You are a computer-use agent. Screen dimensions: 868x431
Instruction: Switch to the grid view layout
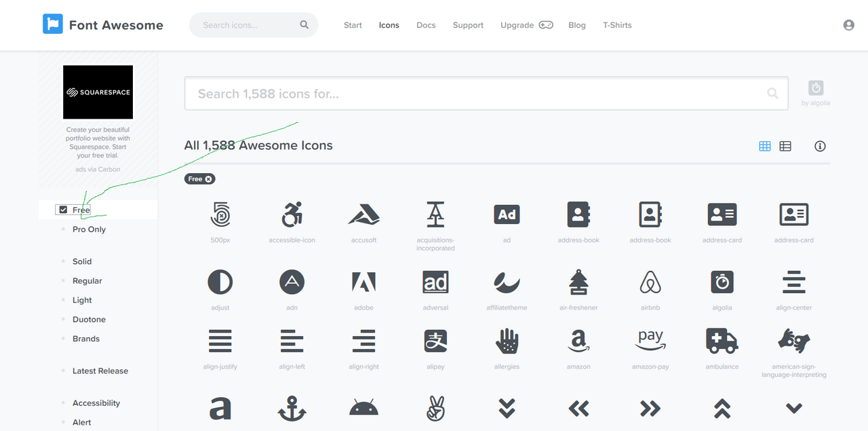pos(765,146)
